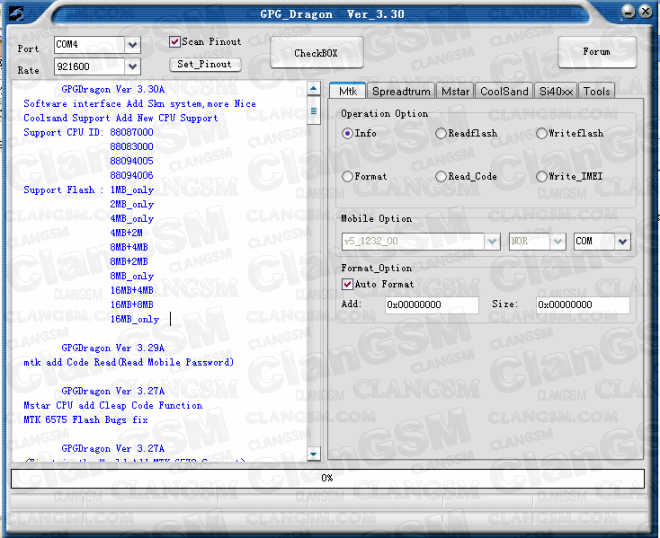The height and width of the screenshot is (538, 660).
Task: Close the GPG_Dragon window
Action: 645,11
